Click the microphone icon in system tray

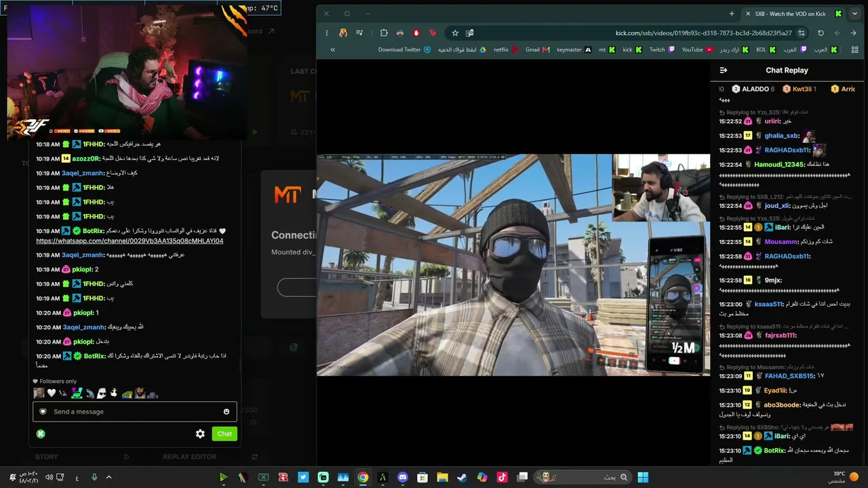pyautogui.click(x=94, y=477)
